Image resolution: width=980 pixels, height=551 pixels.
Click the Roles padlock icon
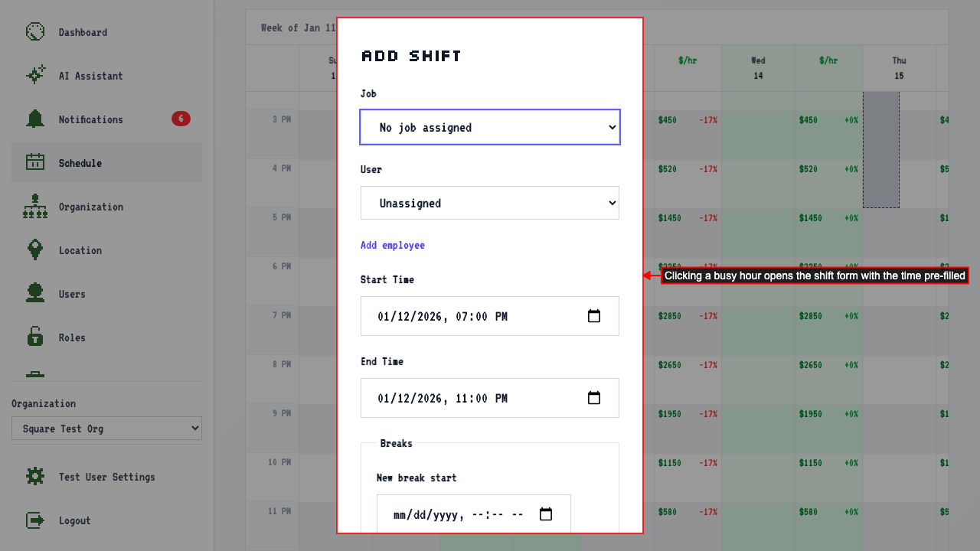(x=35, y=337)
